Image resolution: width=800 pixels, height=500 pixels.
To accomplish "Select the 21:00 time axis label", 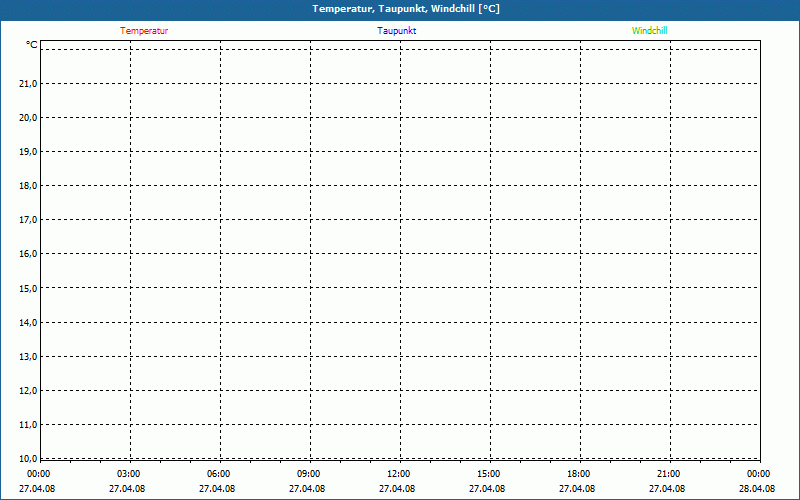I will coord(669,474).
